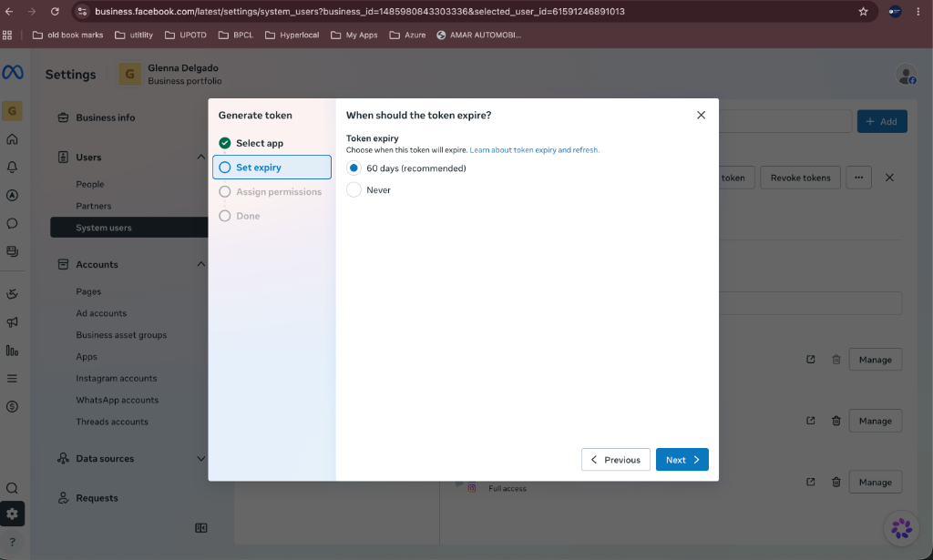Click the Previous button

(615, 460)
